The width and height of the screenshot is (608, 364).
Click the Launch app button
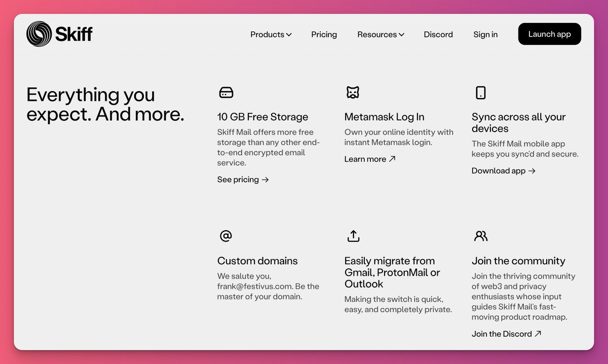pos(550,34)
